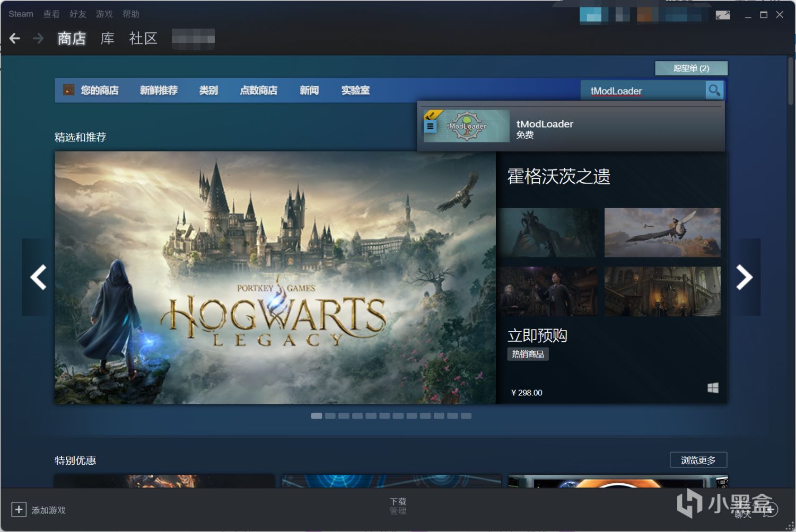This screenshot has height=532, width=796.
Task: Open the dragon screenshot thumbnail
Action: pyautogui.click(x=547, y=233)
